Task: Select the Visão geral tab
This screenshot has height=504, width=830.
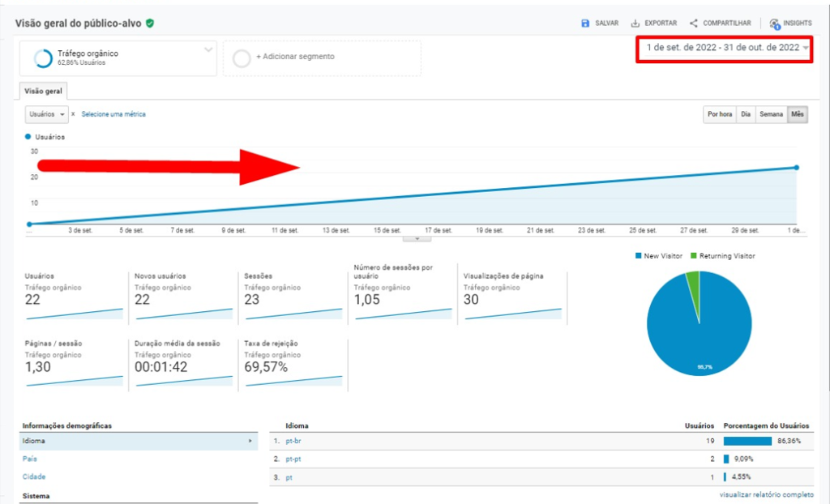Action: 45,91
